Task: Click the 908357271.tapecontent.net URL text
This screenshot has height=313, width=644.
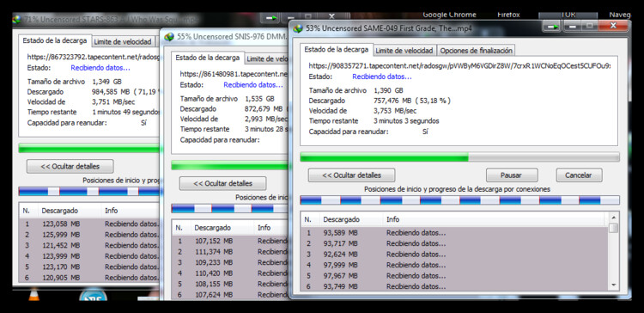Action: [x=459, y=66]
